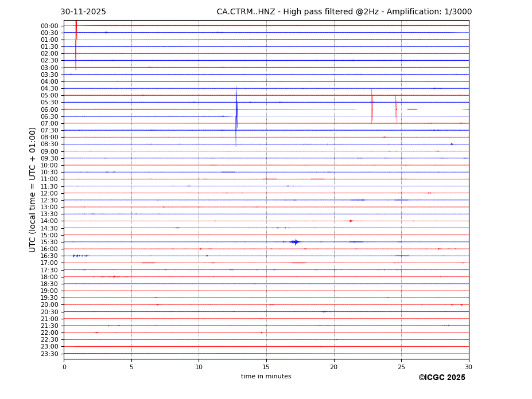This screenshot has height=399, width=532.
Task: Click the 15:30 trace time label
Action: [x=49, y=242]
